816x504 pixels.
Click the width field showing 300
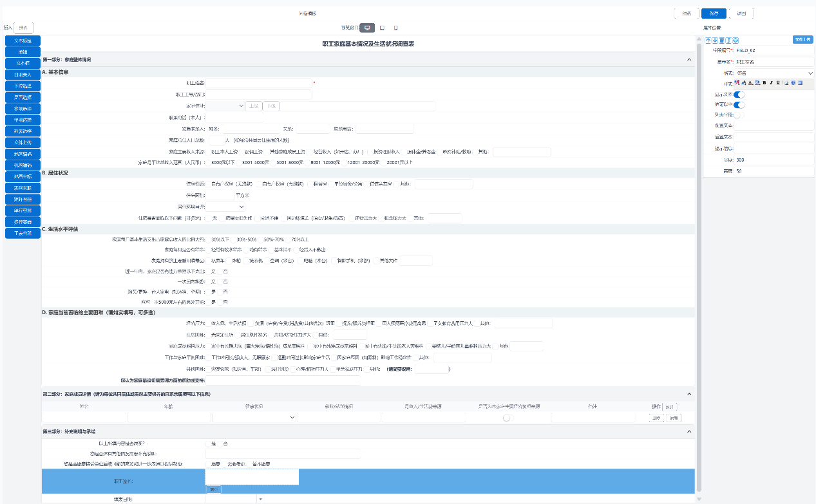[775, 160]
